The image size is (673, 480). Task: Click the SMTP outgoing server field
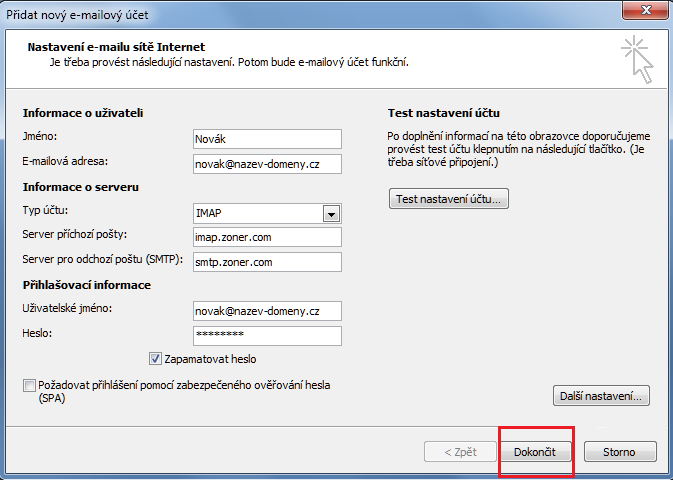267,262
